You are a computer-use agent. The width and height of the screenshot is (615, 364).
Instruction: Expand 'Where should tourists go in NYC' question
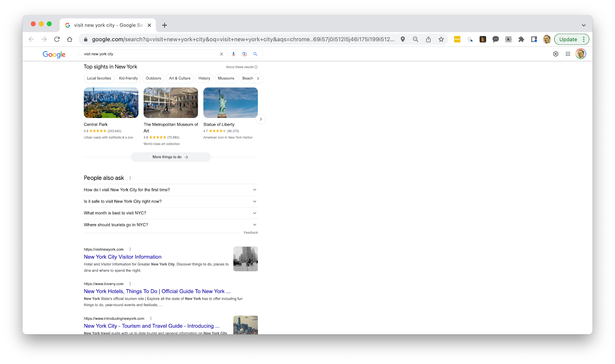click(x=171, y=225)
